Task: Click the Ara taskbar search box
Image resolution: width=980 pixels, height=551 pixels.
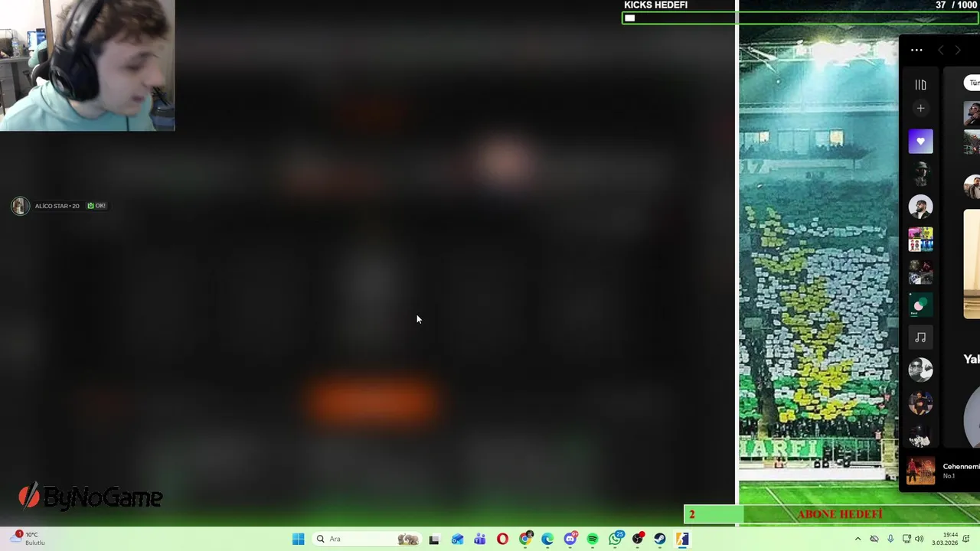Action: coord(367,539)
